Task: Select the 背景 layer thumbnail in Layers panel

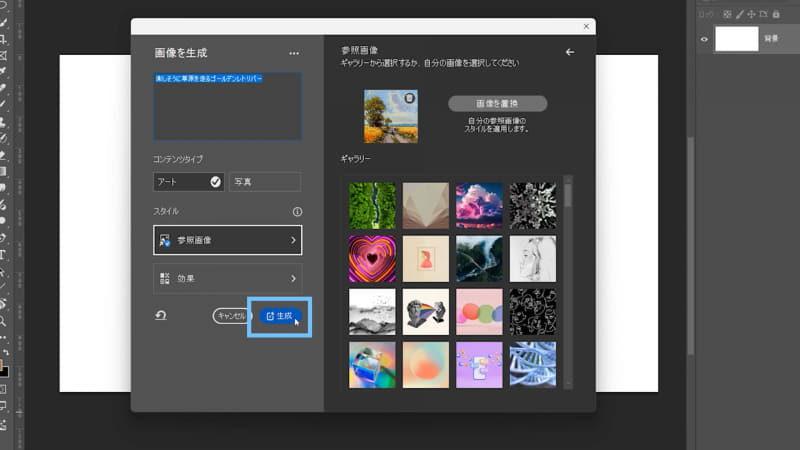Action: point(737,39)
